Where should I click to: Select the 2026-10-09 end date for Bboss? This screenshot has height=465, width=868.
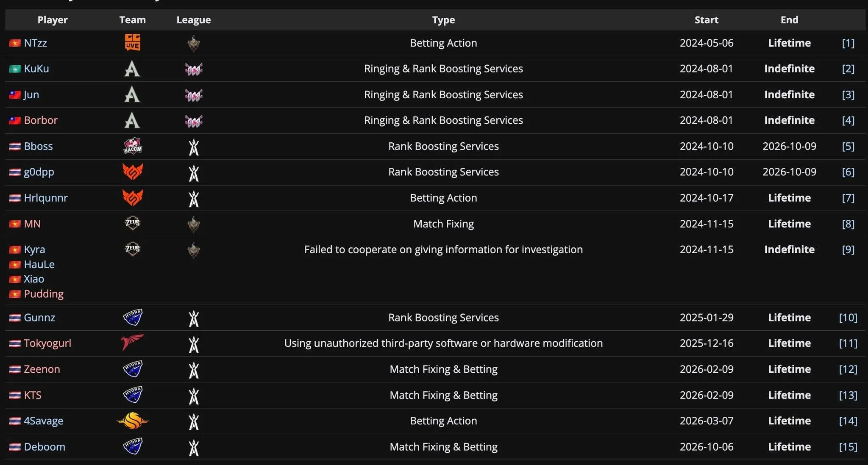click(789, 146)
